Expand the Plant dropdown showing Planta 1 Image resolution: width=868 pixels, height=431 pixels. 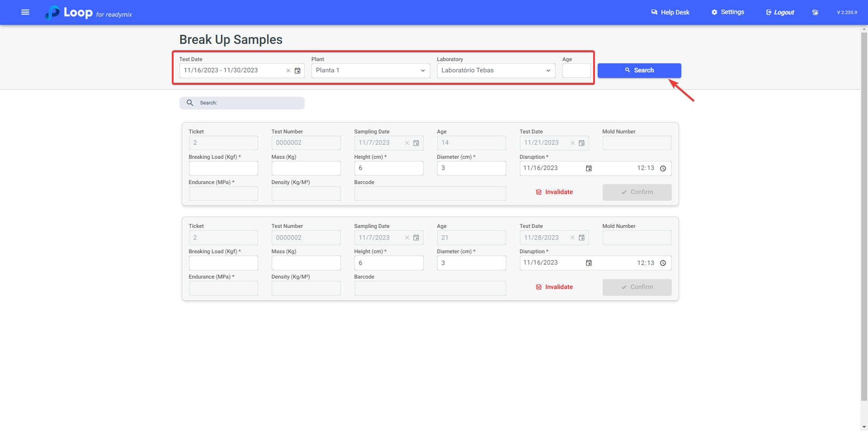370,71
